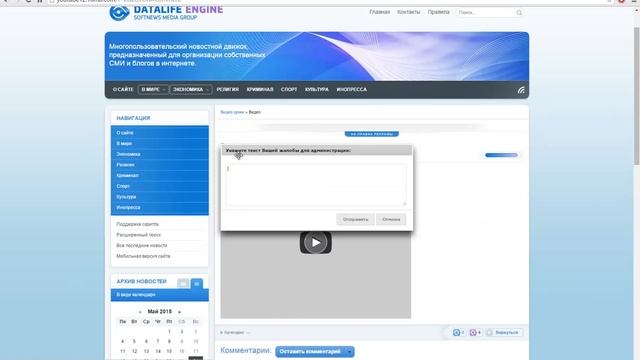The height and width of the screenshot is (360, 640).
Task: Switch the archive to the blue calendar view tab
Action: click(196, 283)
